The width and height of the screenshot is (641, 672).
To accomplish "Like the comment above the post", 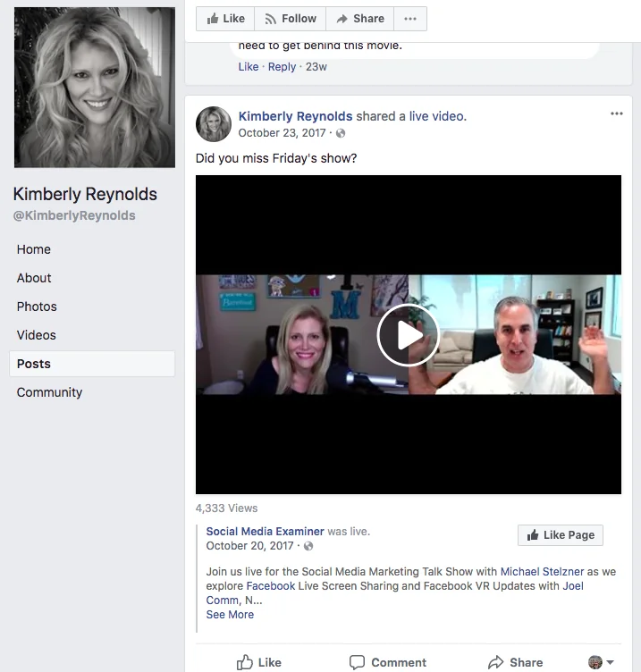I will point(249,67).
